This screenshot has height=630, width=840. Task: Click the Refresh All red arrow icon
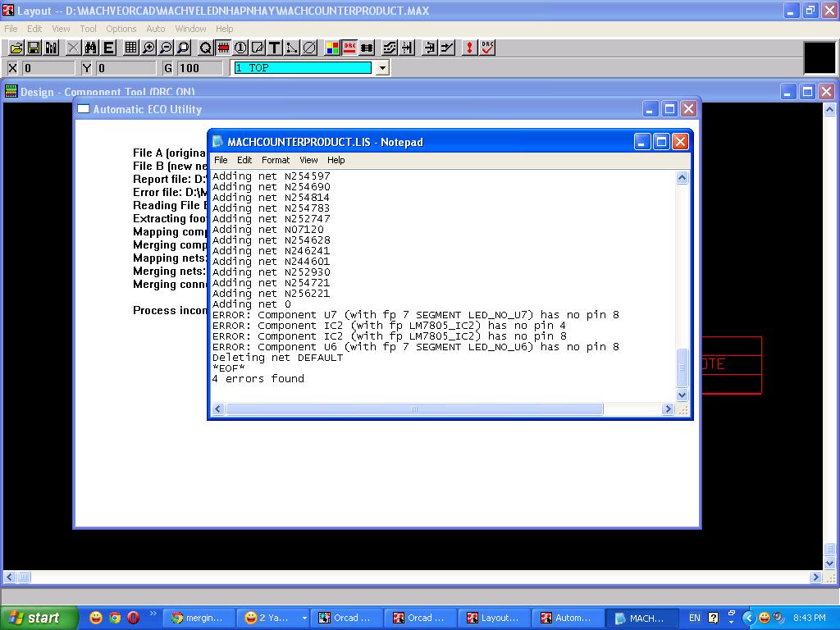tap(469, 48)
